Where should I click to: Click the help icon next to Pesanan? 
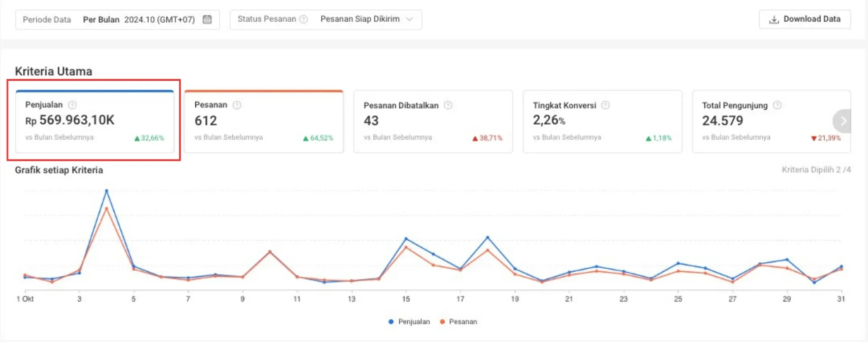[237, 105]
